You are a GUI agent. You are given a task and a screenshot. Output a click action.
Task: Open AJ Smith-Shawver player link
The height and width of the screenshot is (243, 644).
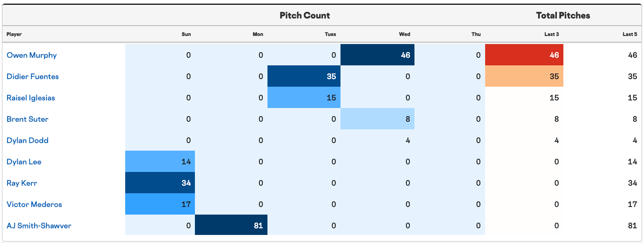pos(39,225)
